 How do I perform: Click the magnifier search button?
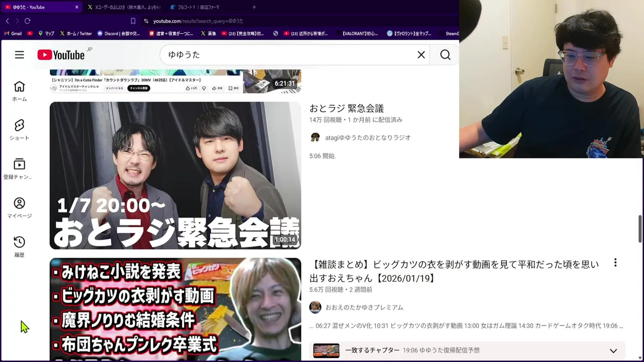click(x=445, y=55)
